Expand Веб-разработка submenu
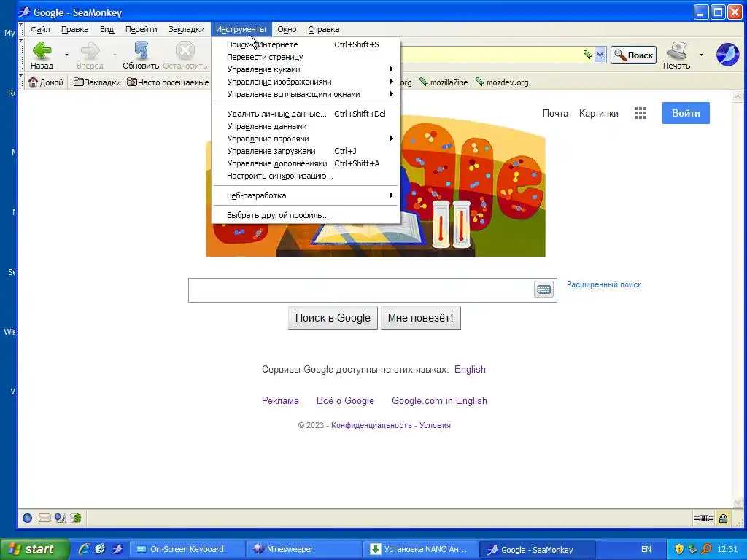Screen dimensions: 747x560 [x=306, y=195]
